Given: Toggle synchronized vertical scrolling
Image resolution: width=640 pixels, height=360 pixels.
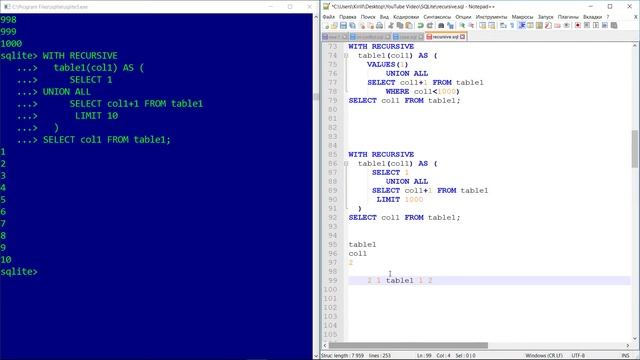Looking at the screenshot, I should (482, 25).
